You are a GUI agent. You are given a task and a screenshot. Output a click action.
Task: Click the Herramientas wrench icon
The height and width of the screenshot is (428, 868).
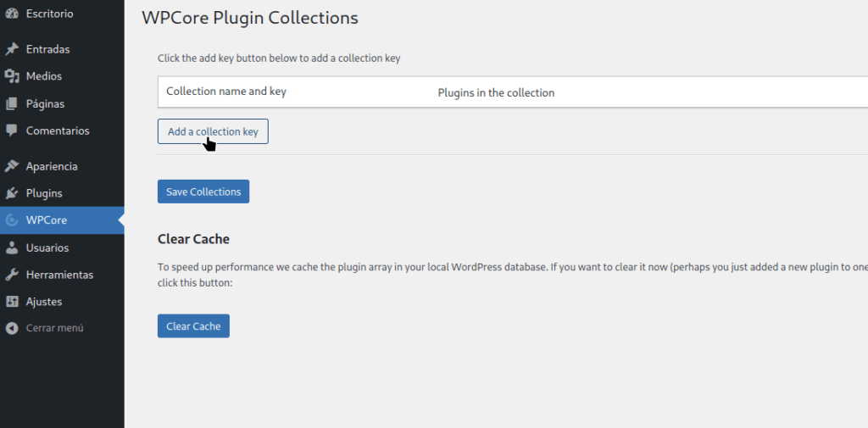[12, 275]
